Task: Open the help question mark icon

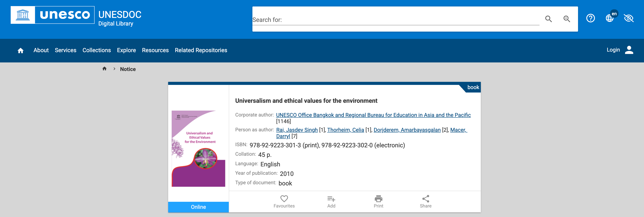Action: (x=590, y=18)
